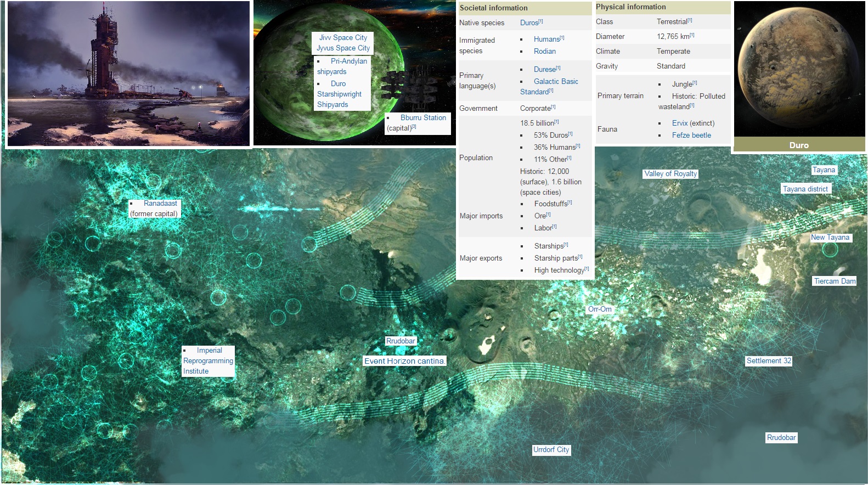Click the Imperial Reprogramming Institute label
The image size is (868, 485).
point(208,360)
